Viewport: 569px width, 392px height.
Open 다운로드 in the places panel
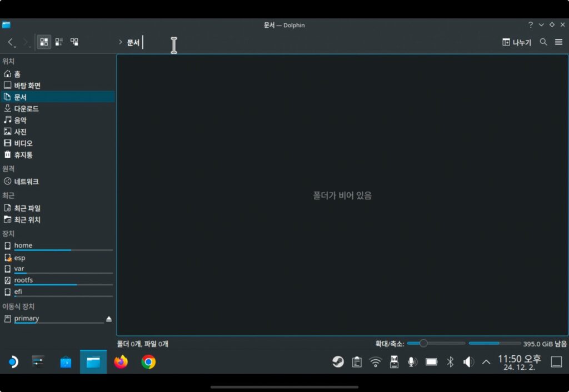[58, 109]
